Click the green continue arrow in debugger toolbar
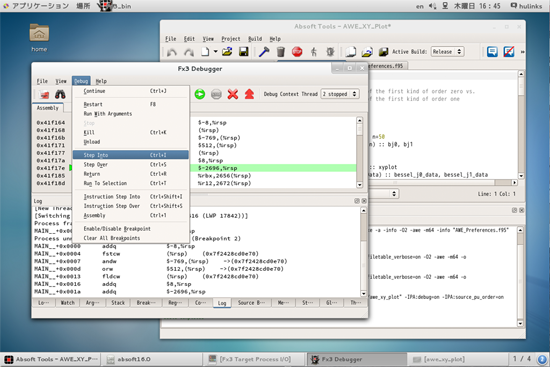The height and width of the screenshot is (367, 550). [x=200, y=94]
